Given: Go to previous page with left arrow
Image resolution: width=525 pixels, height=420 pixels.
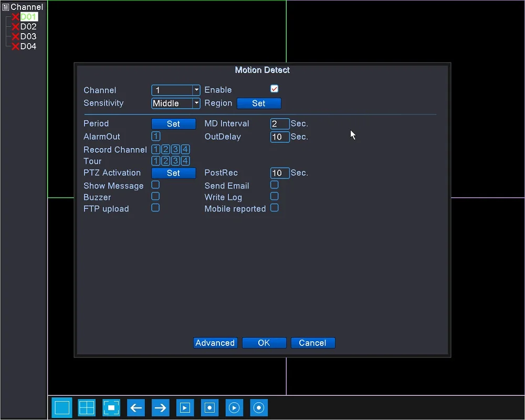Looking at the screenshot, I should pyautogui.click(x=136, y=407).
